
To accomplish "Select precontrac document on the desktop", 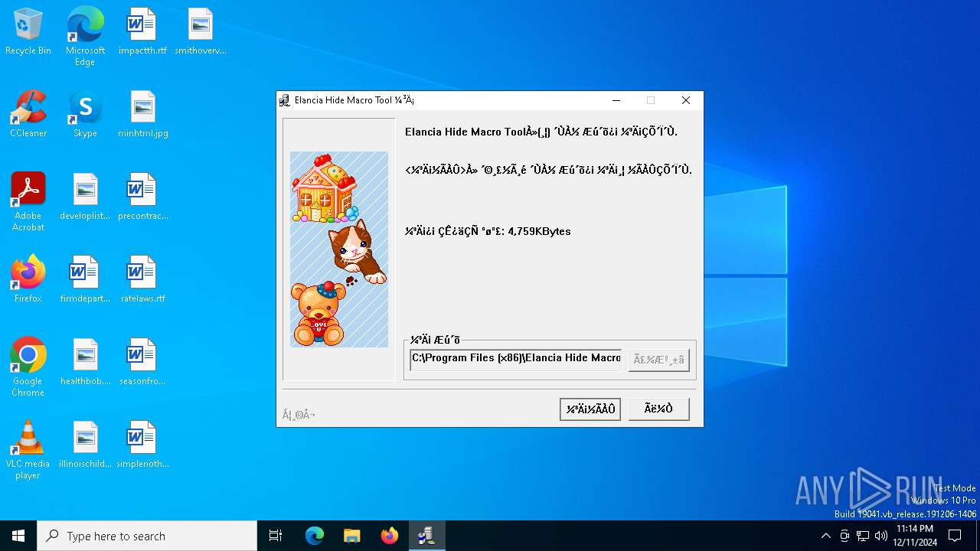I will point(142,197).
